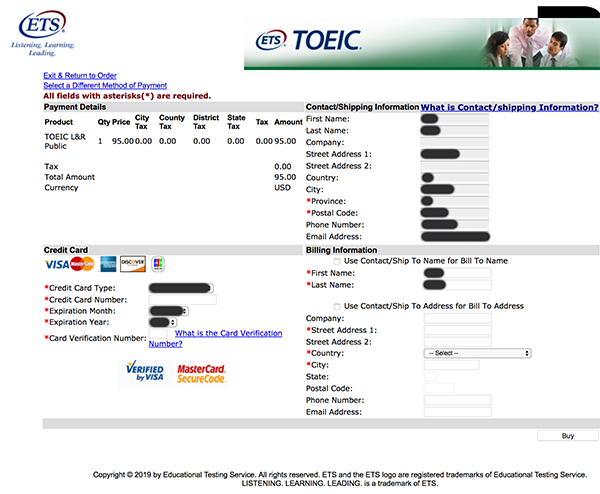Click the shipping Province field
The width and height of the screenshot is (600, 494).
click(455, 201)
